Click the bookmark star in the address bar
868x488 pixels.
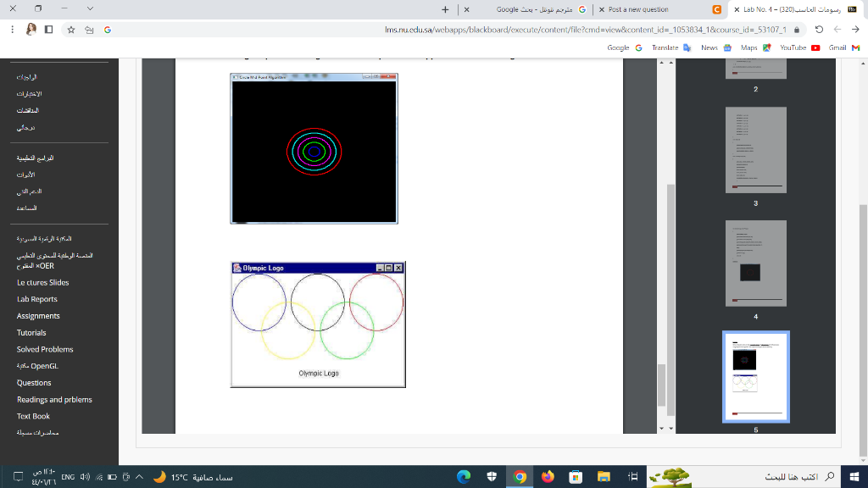click(x=71, y=29)
